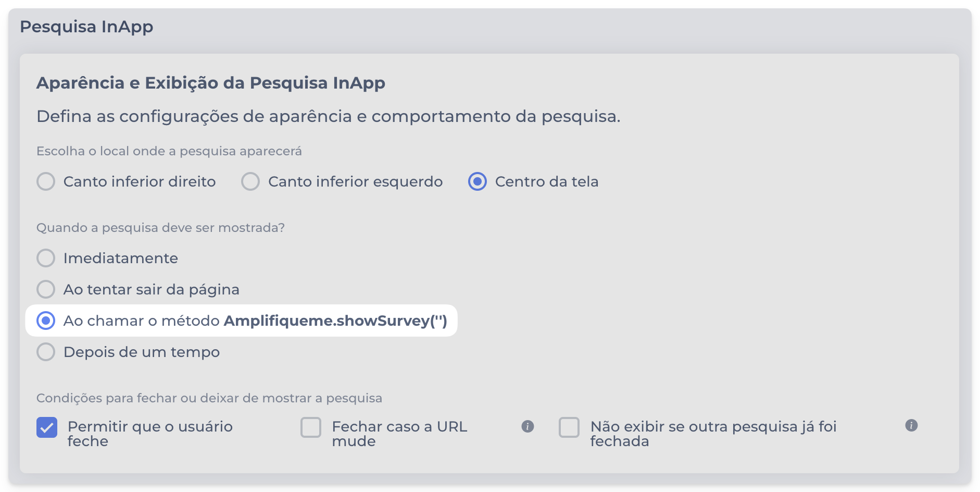Viewport: 980px width, 492px height.
Task: Check 'Não exibir se outra pesquisa já foi fechada'
Action: [569, 427]
